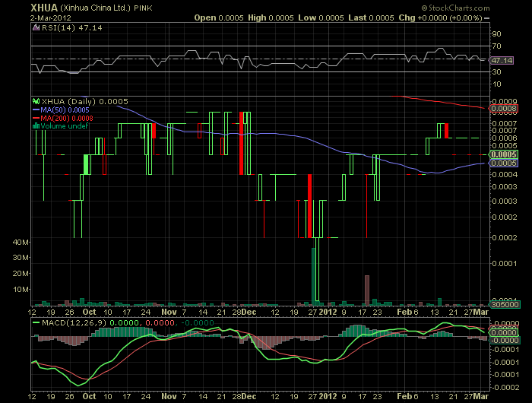
Task: Click Feb on the price panel date axis
Action: click(x=404, y=312)
